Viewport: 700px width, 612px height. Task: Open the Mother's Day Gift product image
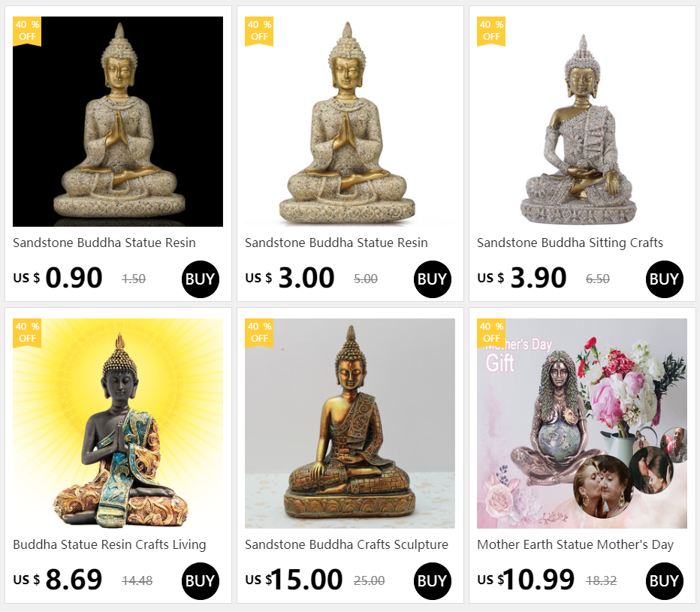coord(582,424)
